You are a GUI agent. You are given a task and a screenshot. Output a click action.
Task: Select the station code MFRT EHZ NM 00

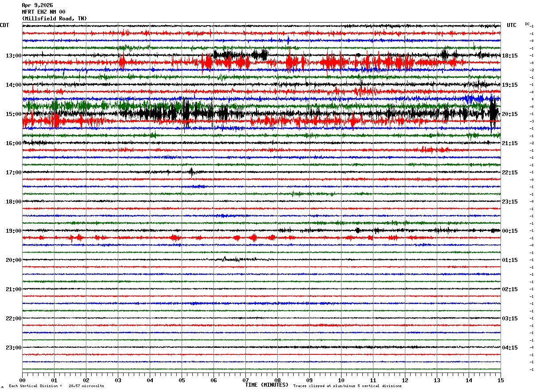pyautogui.click(x=43, y=12)
